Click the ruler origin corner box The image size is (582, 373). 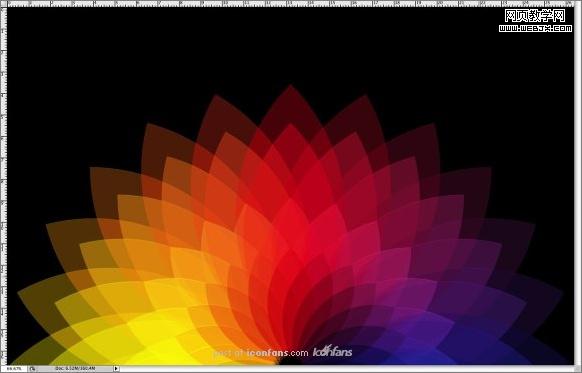[x=4, y=4]
